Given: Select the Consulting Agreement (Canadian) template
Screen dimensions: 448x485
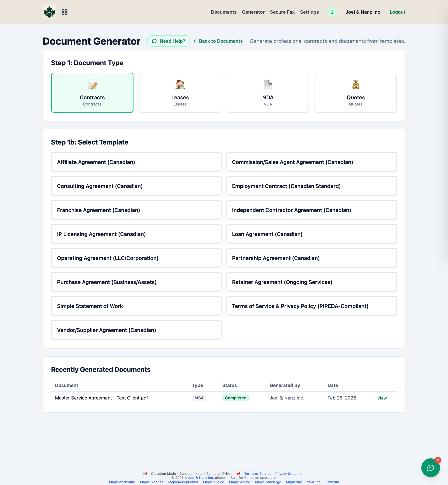Looking at the screenshot, I should pyautogui.click(x=136, y=186).
